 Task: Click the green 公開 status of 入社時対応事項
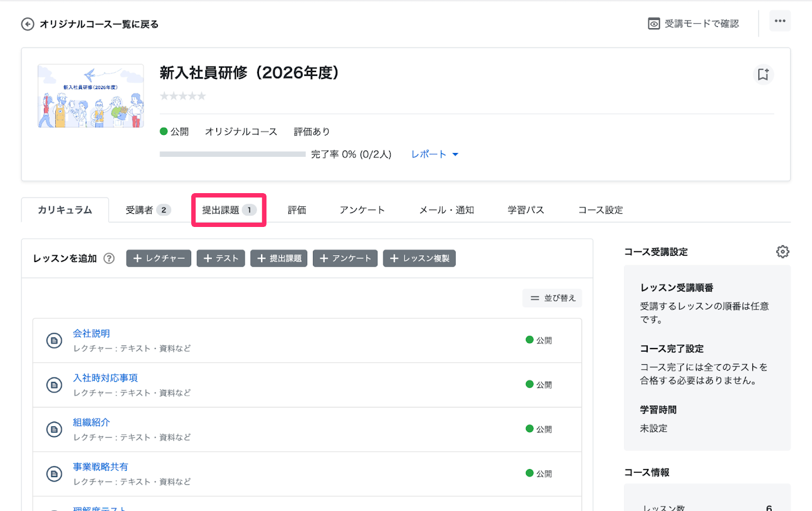[x=539, y=385]
